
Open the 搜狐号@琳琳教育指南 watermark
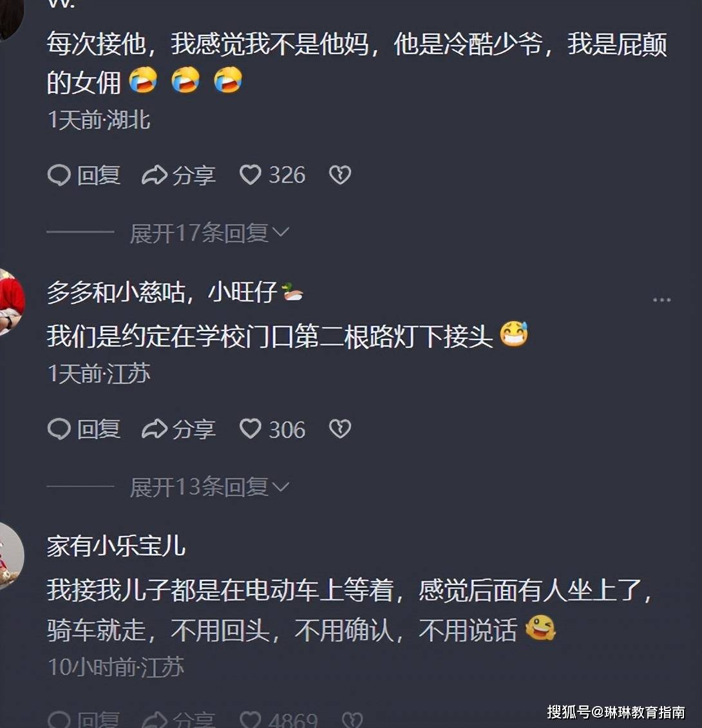coord(616,712)
